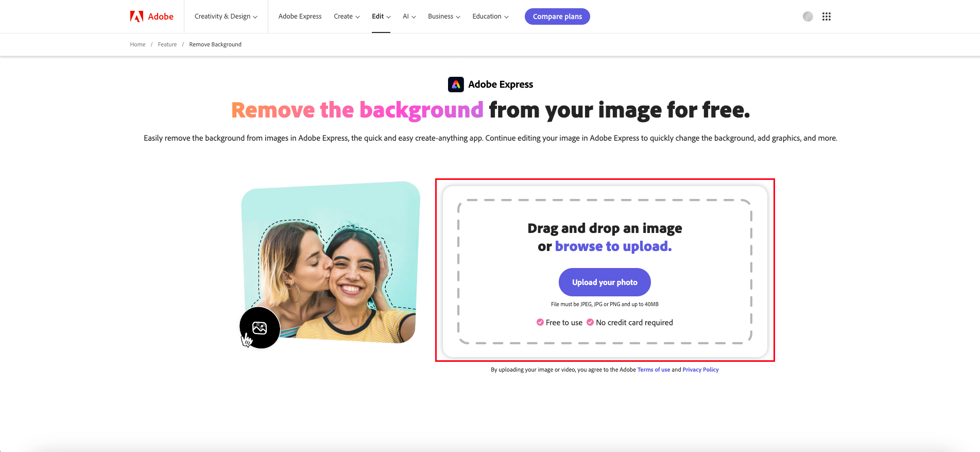Click the 'Drag and drop an image' heading
This screenshot has width=980, height=452.
[605, 228]
